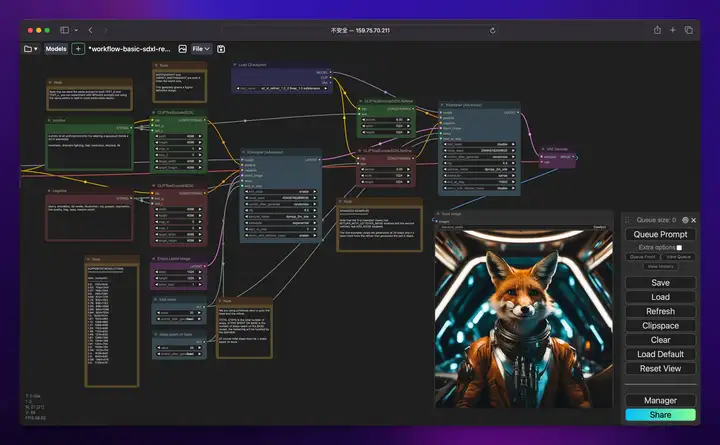
Task: Show the Safari tab overview icon
Action: 688,30
